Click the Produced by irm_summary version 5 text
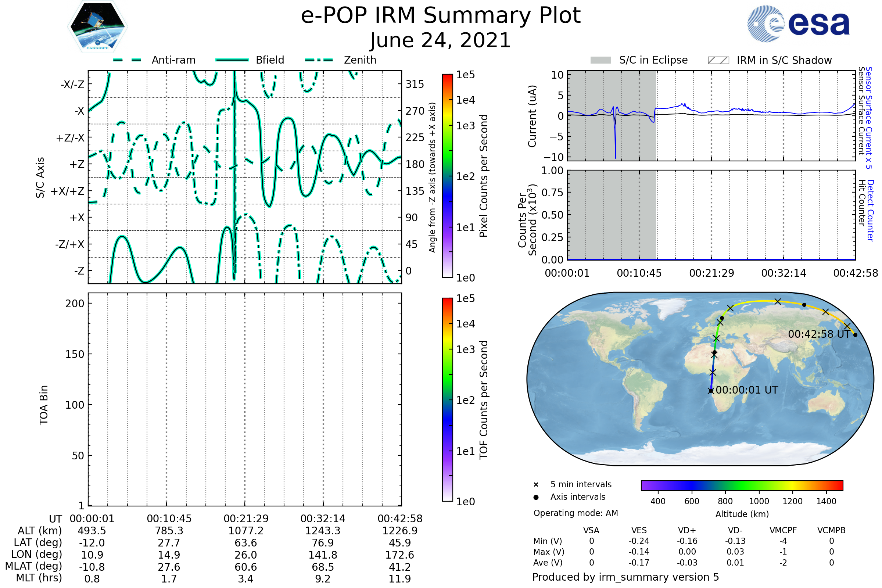882x588 pixels. click(625, 577)
